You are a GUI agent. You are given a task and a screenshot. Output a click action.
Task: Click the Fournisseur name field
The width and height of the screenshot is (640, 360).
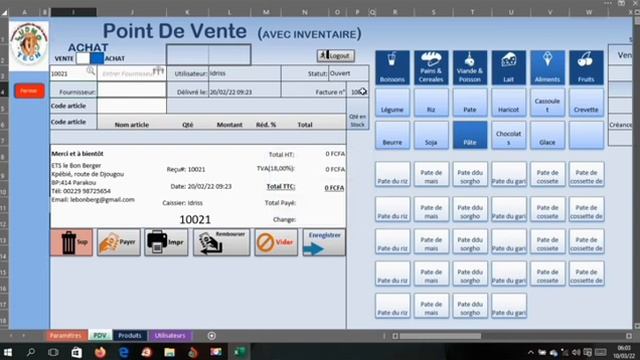[x=132, y=91]
